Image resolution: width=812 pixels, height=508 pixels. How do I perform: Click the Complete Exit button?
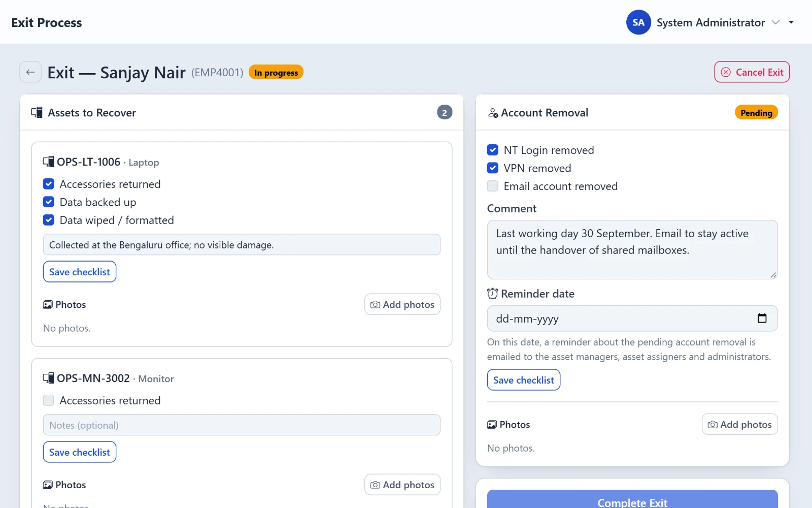(x=632, y=500)
